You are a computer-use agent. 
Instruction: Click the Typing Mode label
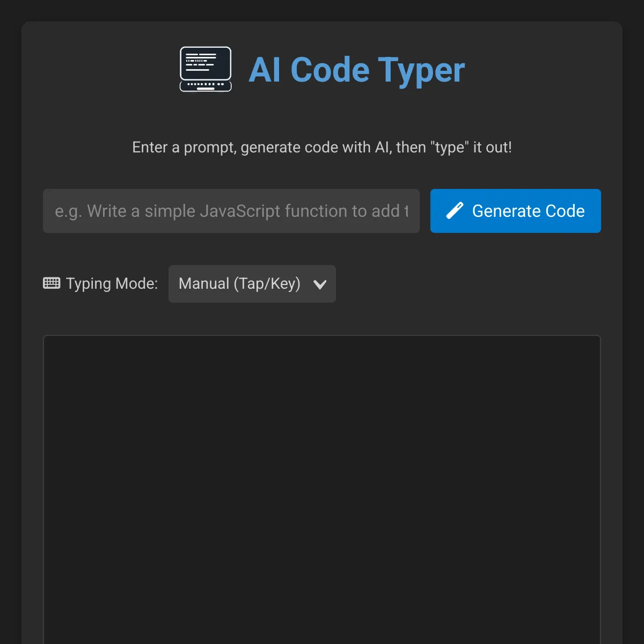click(112, 283)
